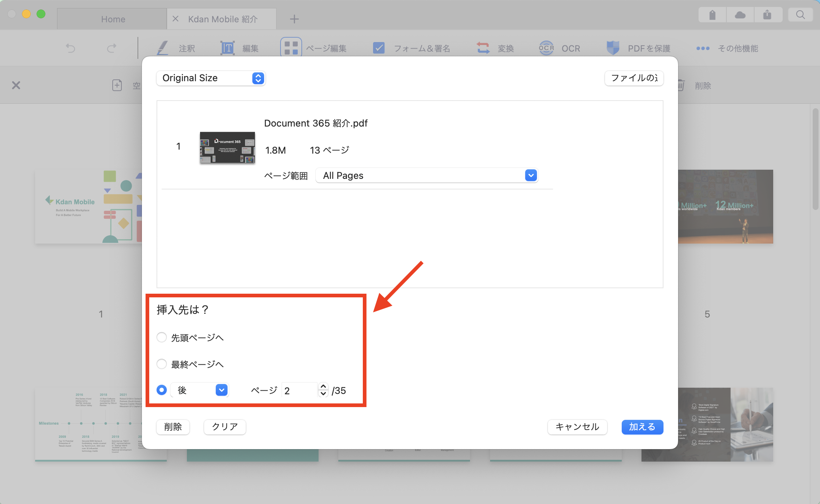Click the undo arrow icon
820x504 pixels.
70,48
